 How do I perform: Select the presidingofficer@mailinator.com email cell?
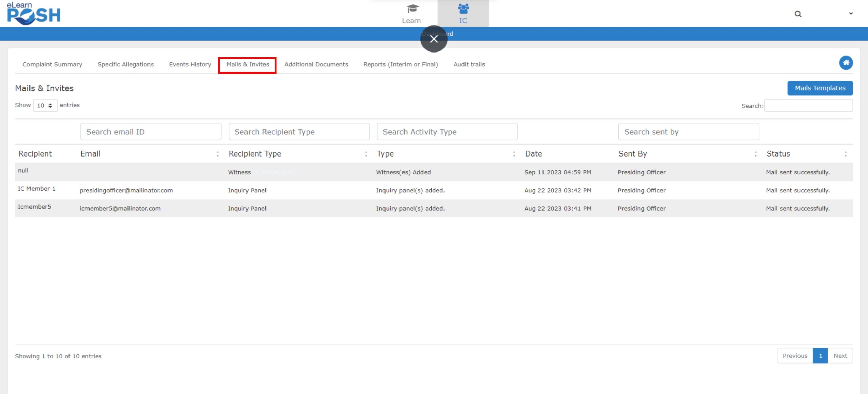tap(126, 190)
